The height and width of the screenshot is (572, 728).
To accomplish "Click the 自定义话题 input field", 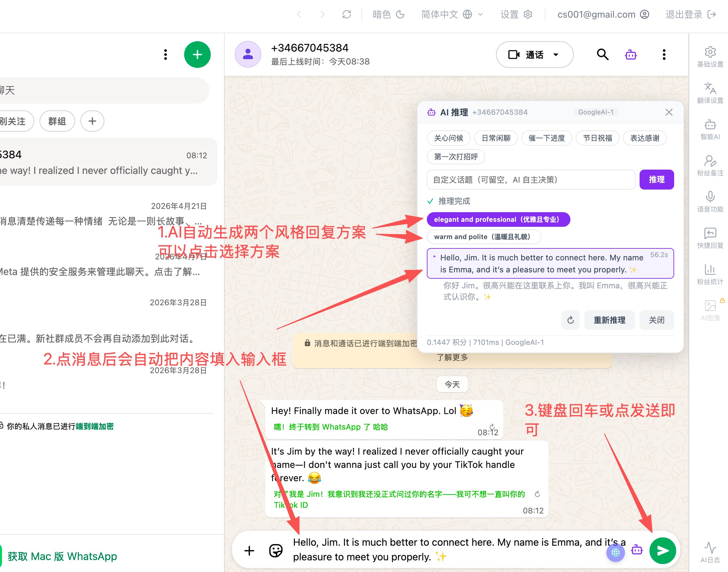I will tap(531, 180).
